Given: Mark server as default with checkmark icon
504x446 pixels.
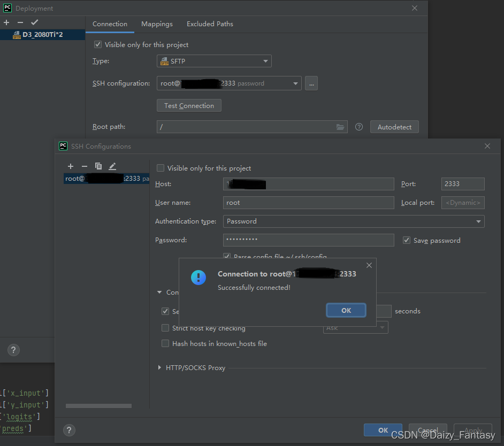Looking at the screenshot, I should pyautogui.click(x=34, y=22).
